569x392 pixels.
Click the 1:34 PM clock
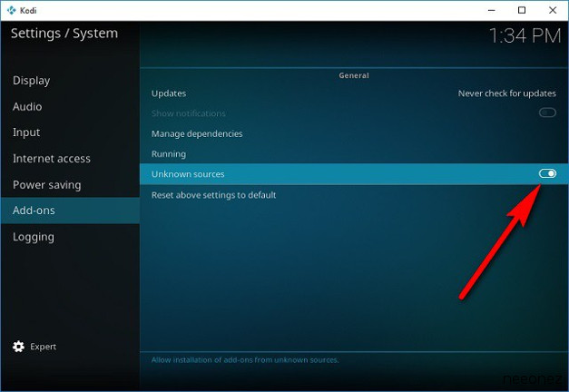(525, 35)
